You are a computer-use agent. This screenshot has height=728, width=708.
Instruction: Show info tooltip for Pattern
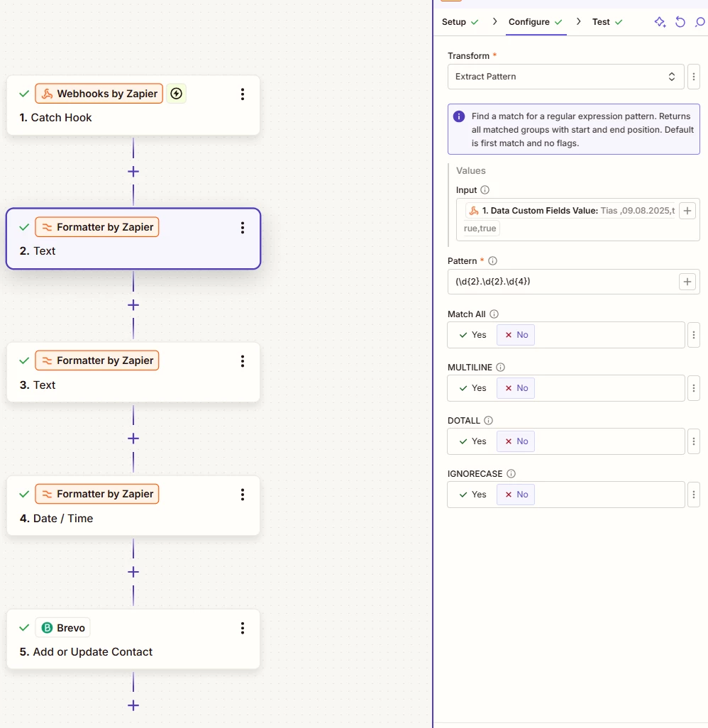point(492,261)
